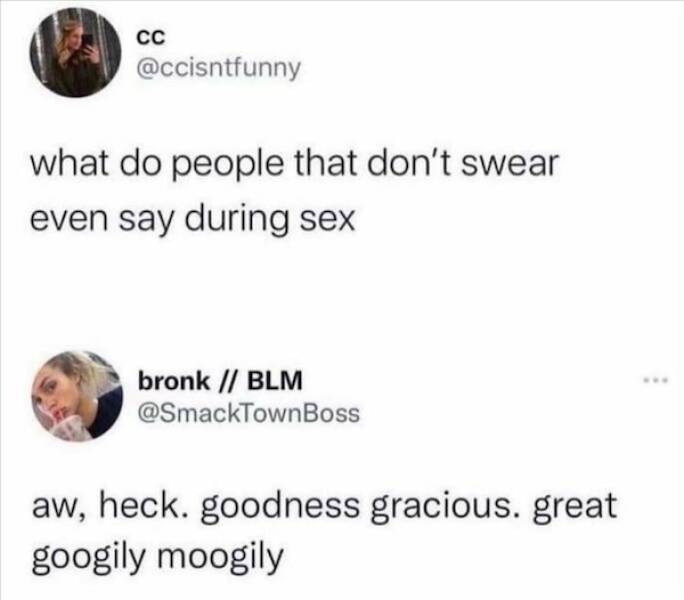Open the @ccisntfunny handle link
This screenshot has height=600, width=684.
219,68
